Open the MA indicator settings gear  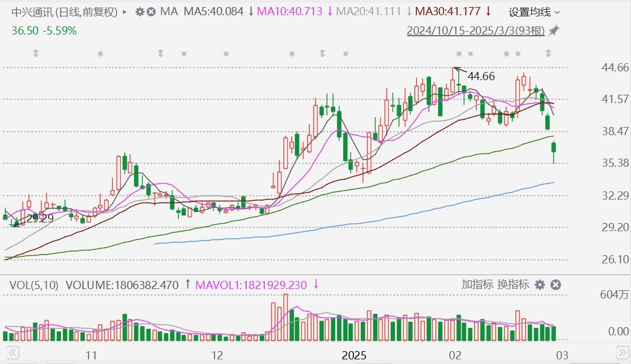[x=139, y=12]
